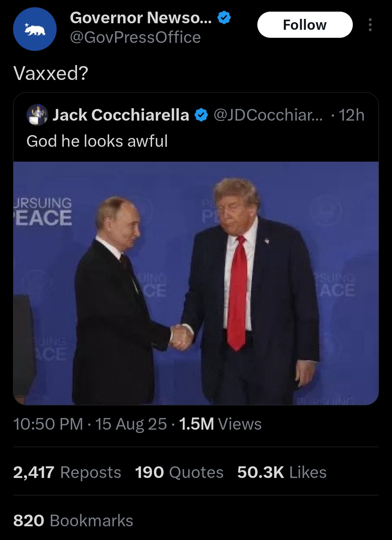The width and height of the screenshot is (392, 540).
Task: Visit the @GovPressOffice handle
Action: tap(135, 37)
